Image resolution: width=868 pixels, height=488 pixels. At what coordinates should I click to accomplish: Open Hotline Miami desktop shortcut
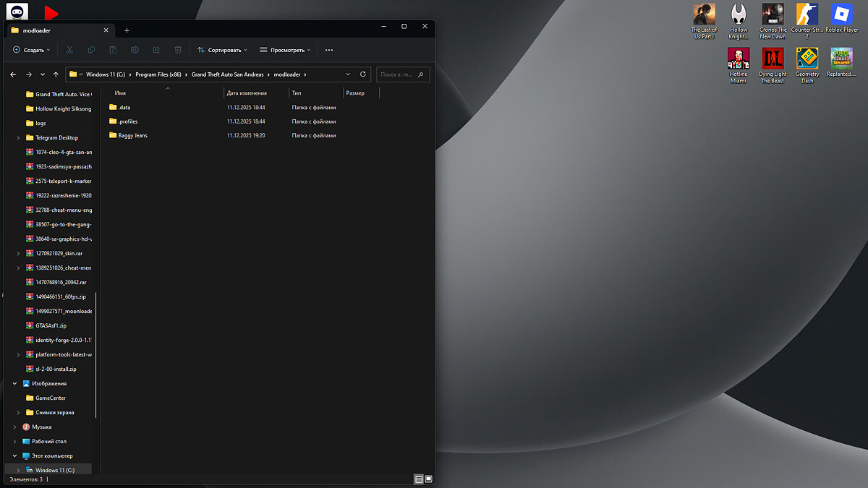coord(739,65)
